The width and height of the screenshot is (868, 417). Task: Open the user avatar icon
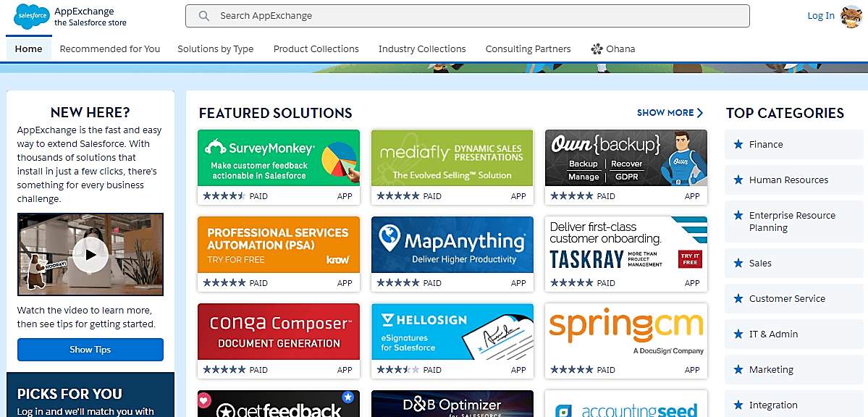click(850, 16)
